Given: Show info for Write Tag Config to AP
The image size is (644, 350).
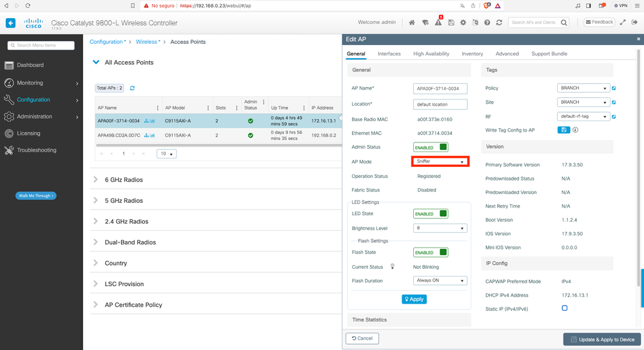Looking at the screenshot, I should click(x=576, y=130).
